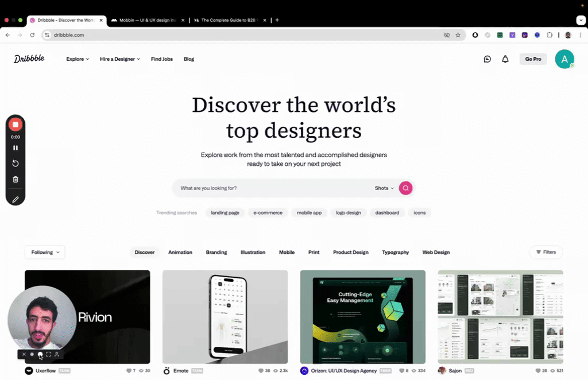Select the Web Design category
This screenshot has height=380, width=588.
coord(436,252)
